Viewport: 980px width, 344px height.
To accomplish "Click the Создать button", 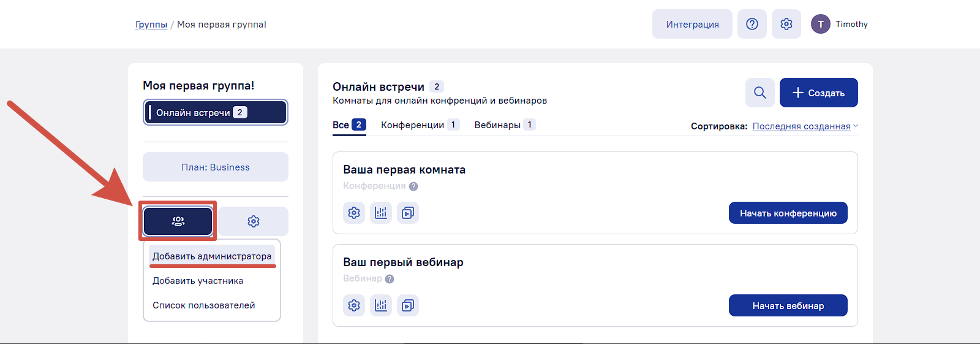I will [x=818, y=93].
